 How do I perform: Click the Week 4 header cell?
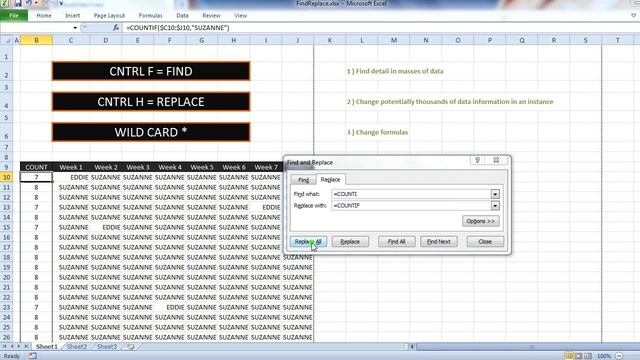pyautogui.click(x=170, y=167)
